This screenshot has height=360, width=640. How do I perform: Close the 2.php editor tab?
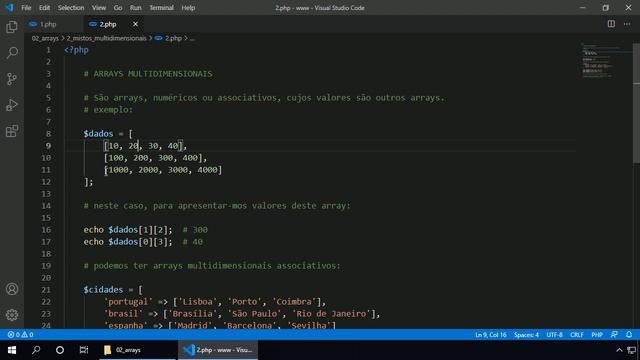tap(135, 24)
